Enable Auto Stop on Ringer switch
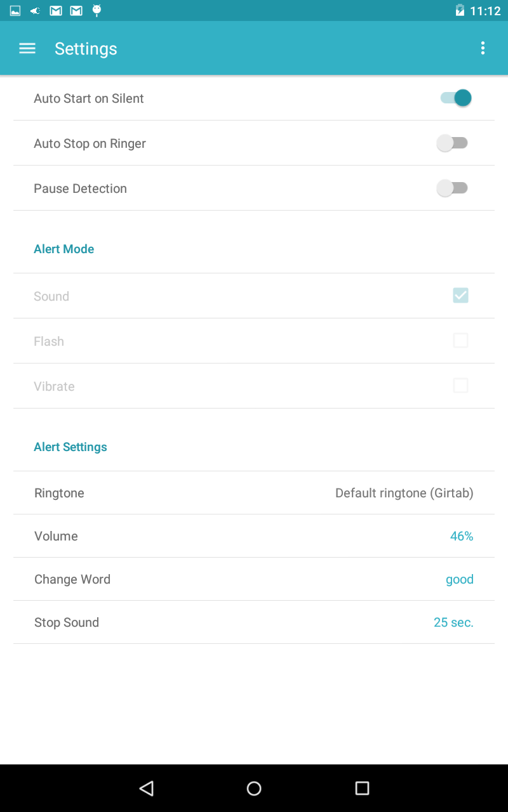Screen dimensions: 508x812 [x=452, y=143]
